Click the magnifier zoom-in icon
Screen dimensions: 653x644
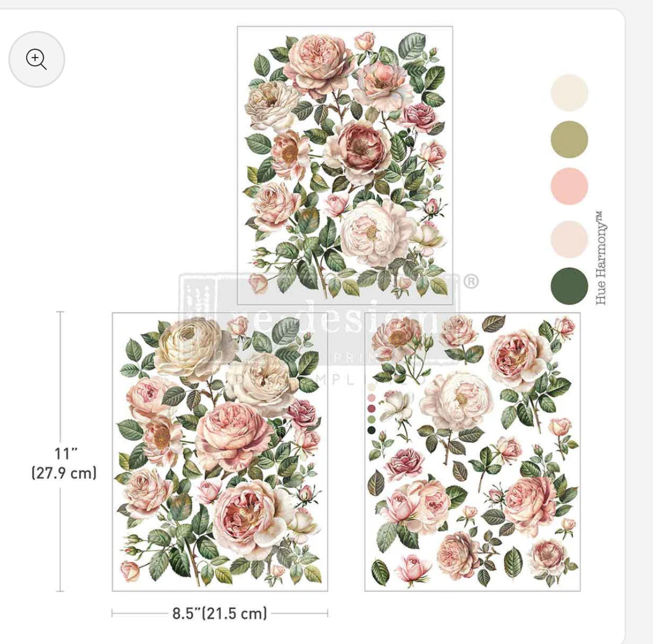(37, 59)
